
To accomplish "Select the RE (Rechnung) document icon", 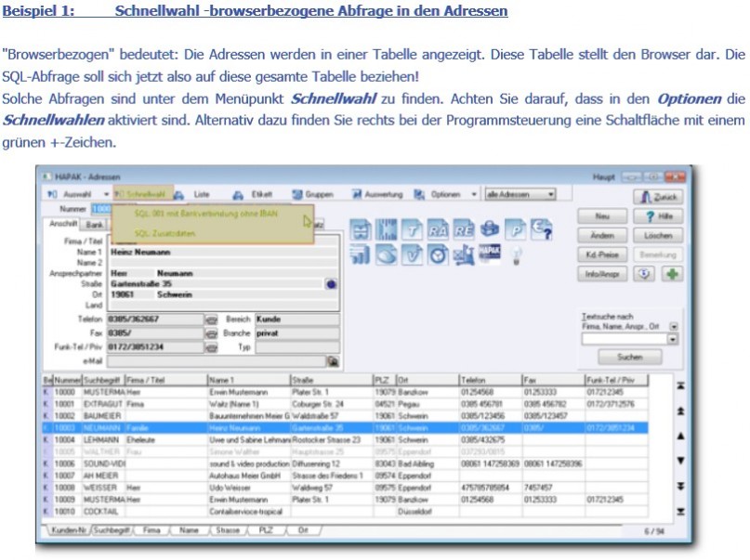I will click(464, 229).
